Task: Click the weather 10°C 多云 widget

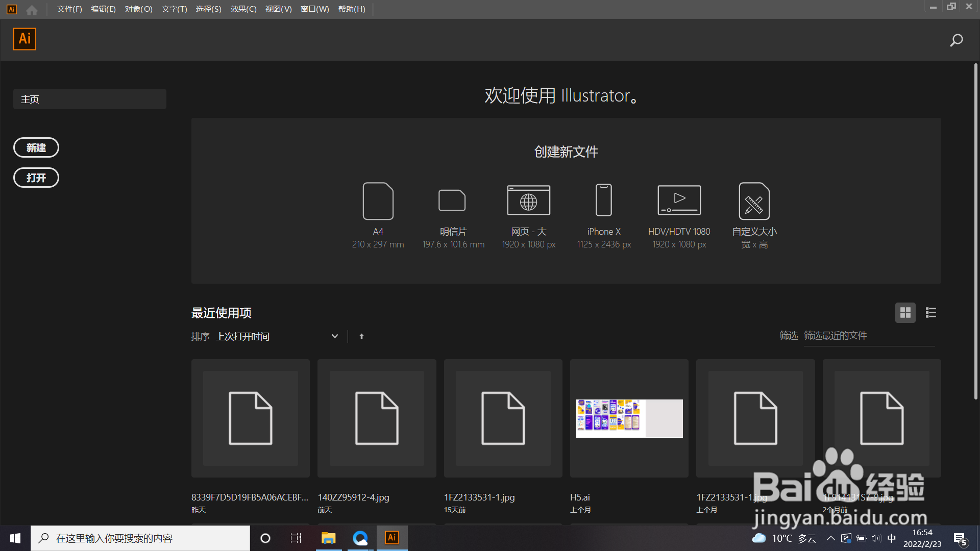Action: click(x=785, y=538)
